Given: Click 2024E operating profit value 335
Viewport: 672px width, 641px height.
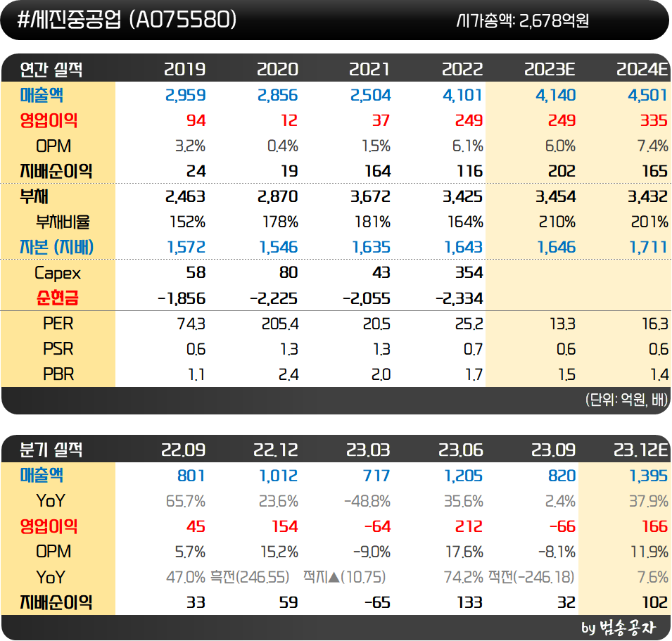Looking at the screenshot, I should tap(654, 120).
